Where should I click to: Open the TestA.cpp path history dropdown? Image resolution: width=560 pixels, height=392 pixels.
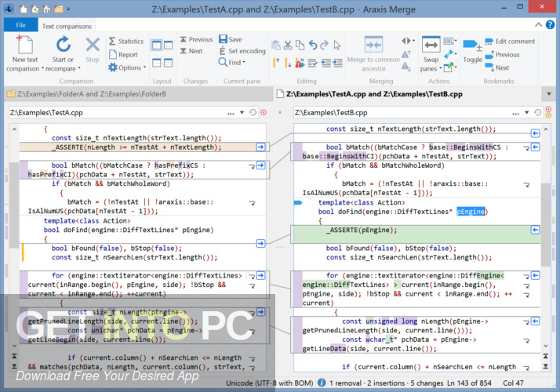pyautogui.click(x=242, y=113)
